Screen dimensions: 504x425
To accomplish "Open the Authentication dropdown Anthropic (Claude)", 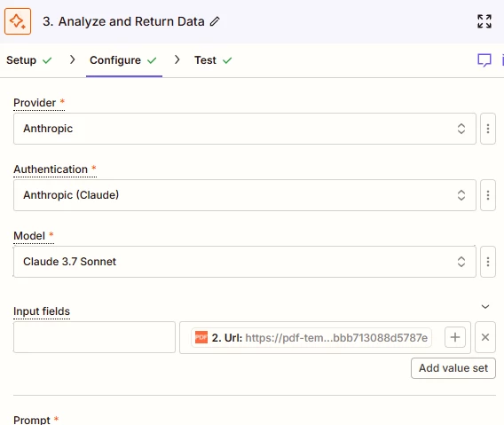I will tap(245, 195).
